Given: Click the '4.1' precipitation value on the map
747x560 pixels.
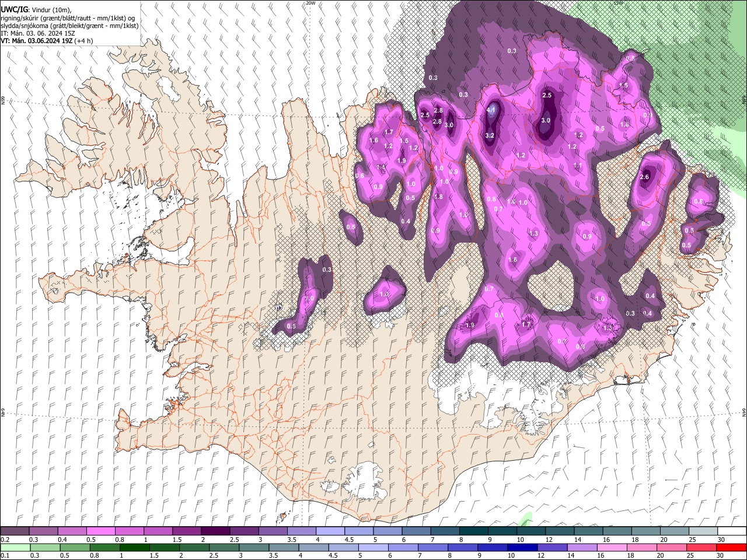Looking at the screenshot, I should coord(491,110).
